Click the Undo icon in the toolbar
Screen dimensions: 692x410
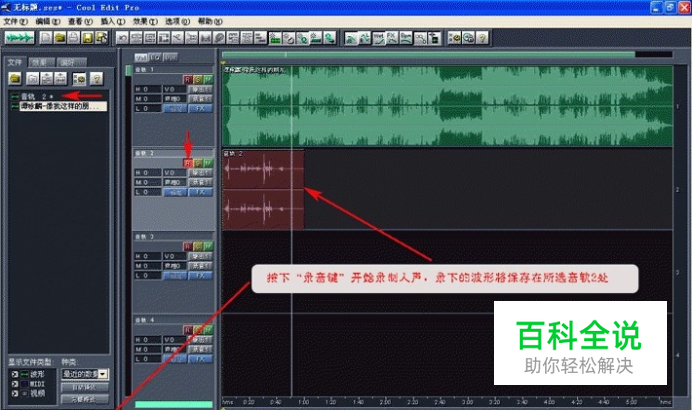pyautogui.click(x=122, y=38)
